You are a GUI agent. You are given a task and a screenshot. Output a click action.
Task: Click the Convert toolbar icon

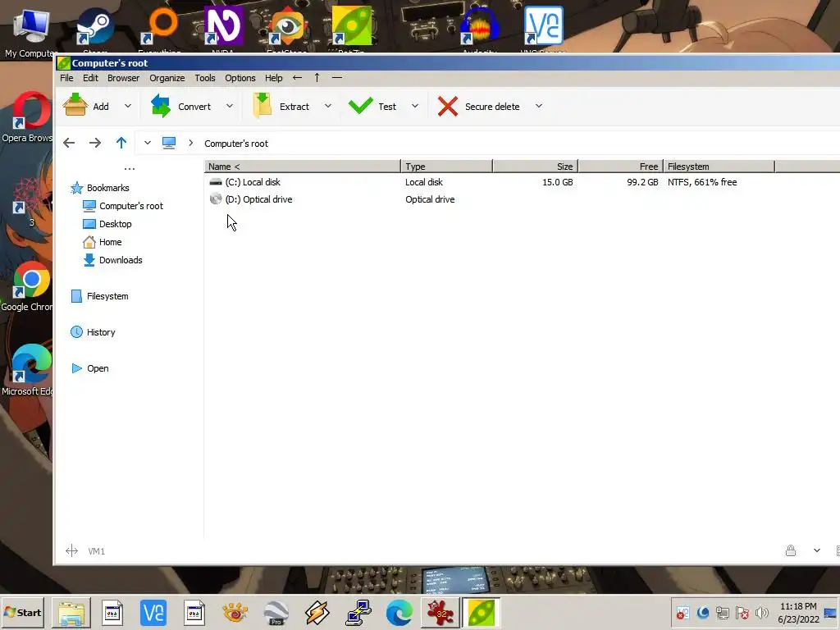(161, 106)
